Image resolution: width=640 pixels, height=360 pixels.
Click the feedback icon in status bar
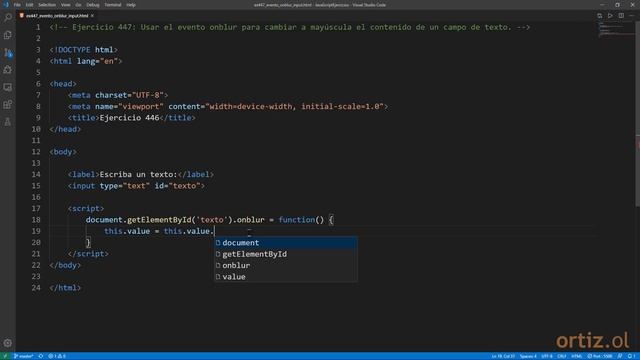click(620, 356)
